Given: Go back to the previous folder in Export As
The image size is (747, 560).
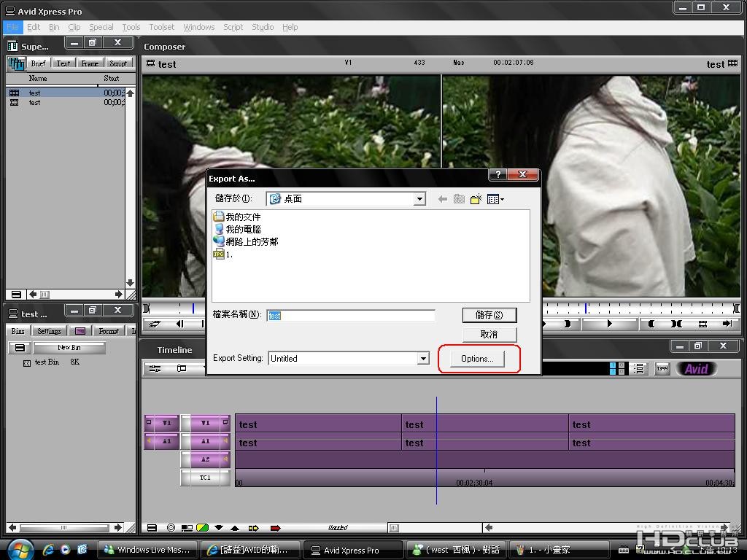Looking at the screenshot, I should click(443, 199).
